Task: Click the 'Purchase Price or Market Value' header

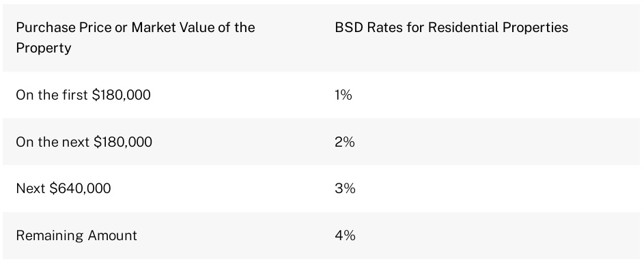Action: (135, 38)
